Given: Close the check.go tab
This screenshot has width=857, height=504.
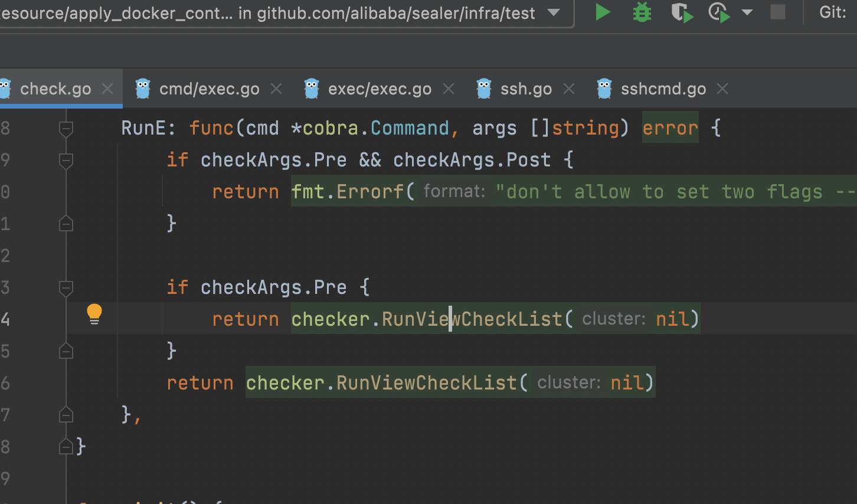Looking at the screenshot, I should pos(107,89).
